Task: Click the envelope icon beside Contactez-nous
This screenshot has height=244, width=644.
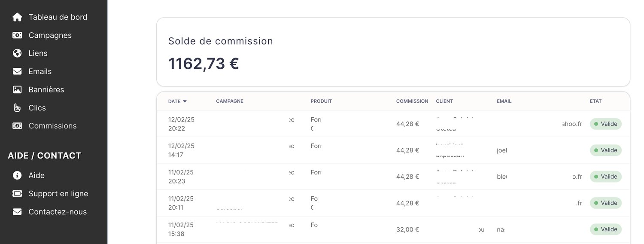Action: click(x=17, y=212)
